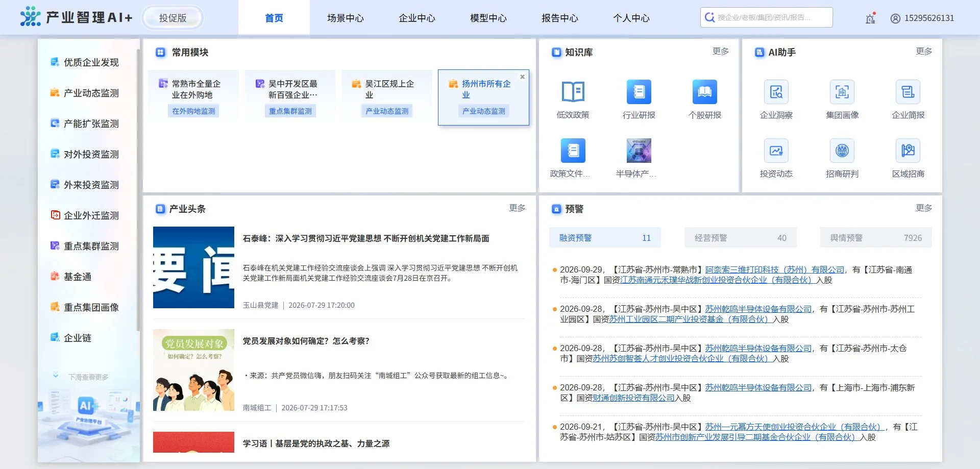The width and height of the screenshot is (980, 469).
Task: Click 更多 in the 知识库 panel
Action: pyautogui.click(x=721, y=52)
